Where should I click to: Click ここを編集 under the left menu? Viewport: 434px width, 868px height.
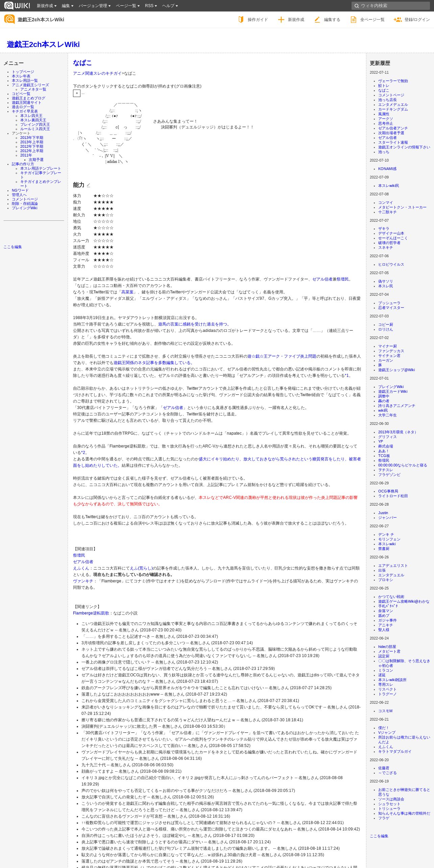coord(13,247)
